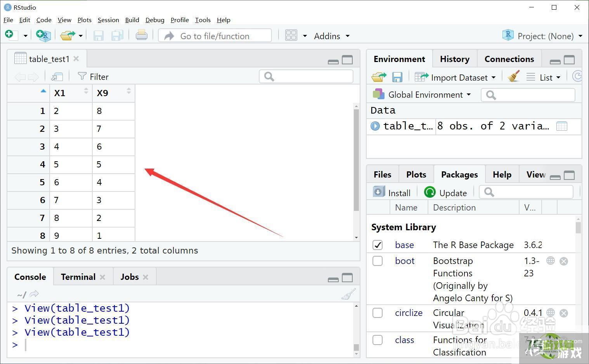589x364 pixels.
Task: Open the Addins dropdown
Action: tap(332, 36)
